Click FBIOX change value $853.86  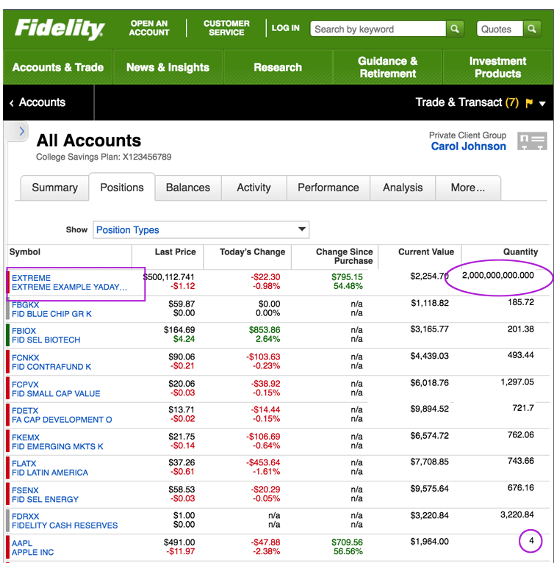(x=264, y=330)
